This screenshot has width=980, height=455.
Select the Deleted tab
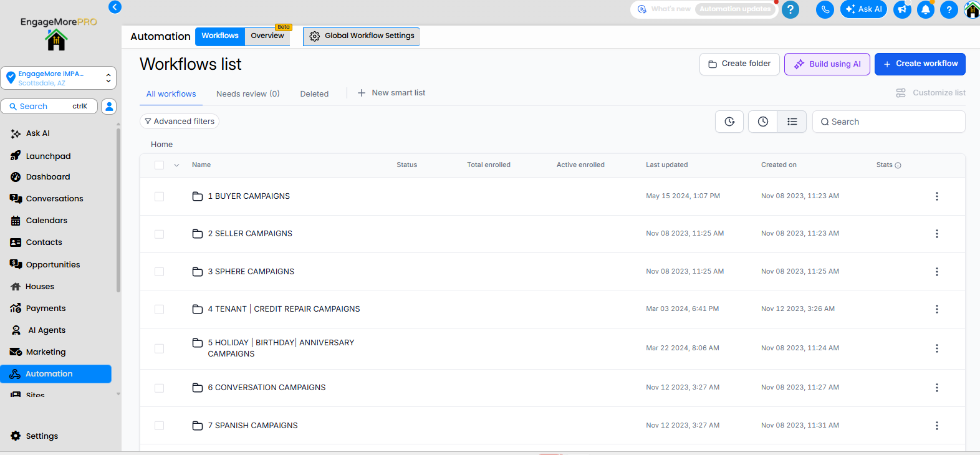tap(314, 94)
